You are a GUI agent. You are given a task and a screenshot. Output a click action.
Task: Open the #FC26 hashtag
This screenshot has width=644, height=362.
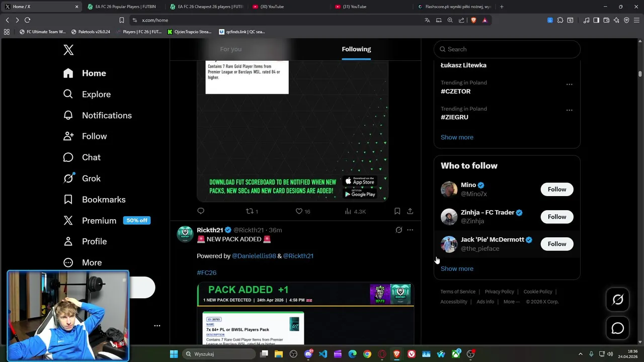[x=206, y=273]
